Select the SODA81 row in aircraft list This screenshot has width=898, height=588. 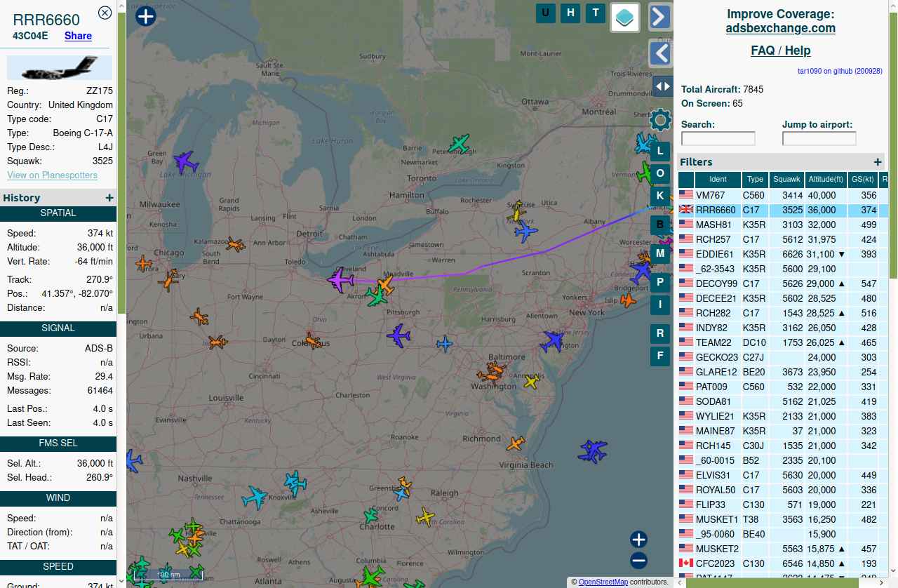(x=782, y=401)
